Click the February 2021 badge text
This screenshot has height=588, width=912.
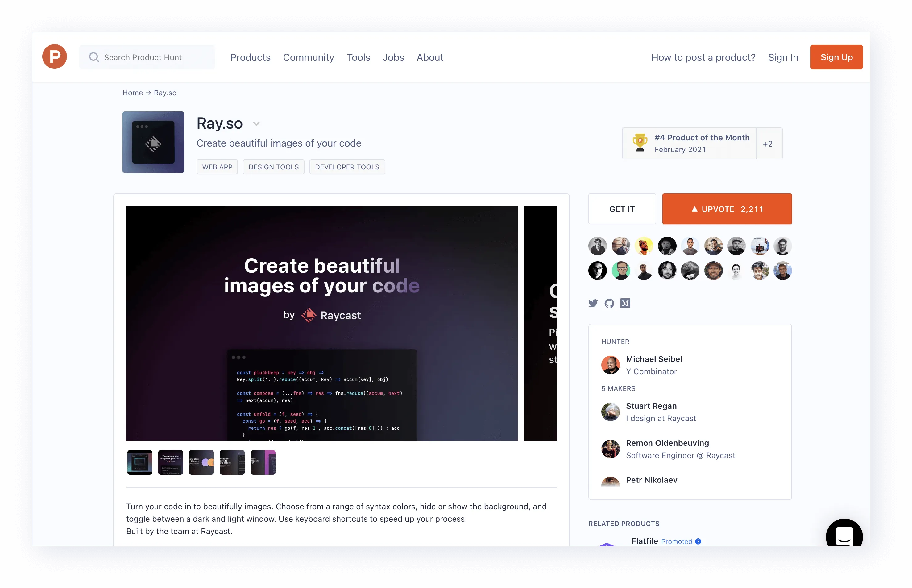pyautogui.click(x=680, y=150)
